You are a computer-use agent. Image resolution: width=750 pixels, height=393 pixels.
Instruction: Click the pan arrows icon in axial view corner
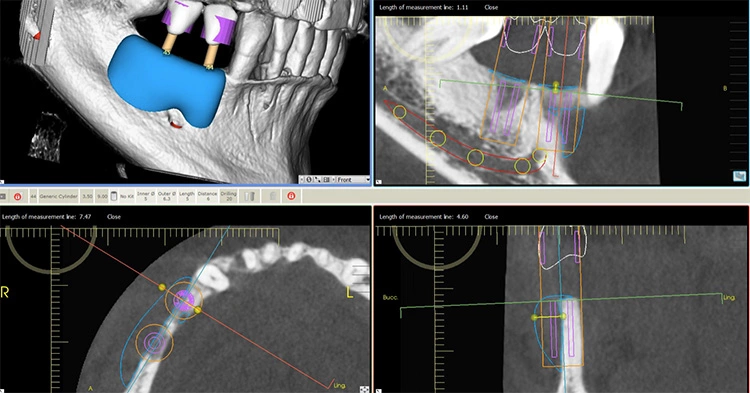pos(364,389)
